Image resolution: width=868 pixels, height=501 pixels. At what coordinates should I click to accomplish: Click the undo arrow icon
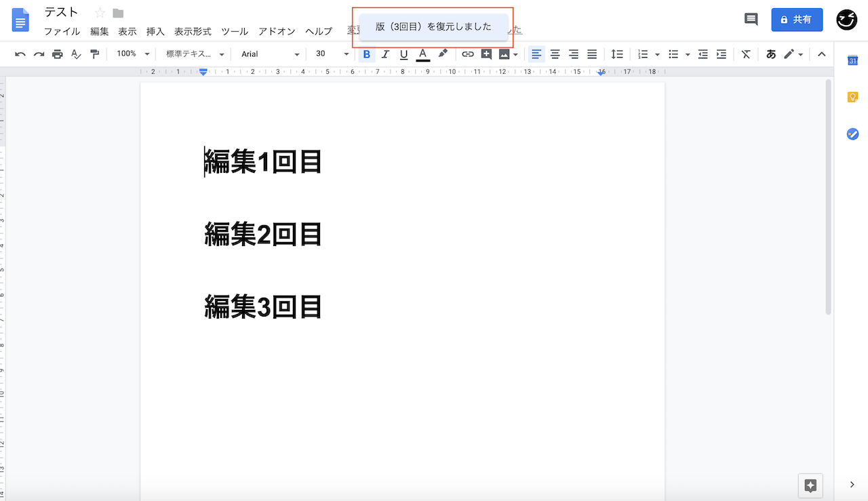click(x=20, y=54)
